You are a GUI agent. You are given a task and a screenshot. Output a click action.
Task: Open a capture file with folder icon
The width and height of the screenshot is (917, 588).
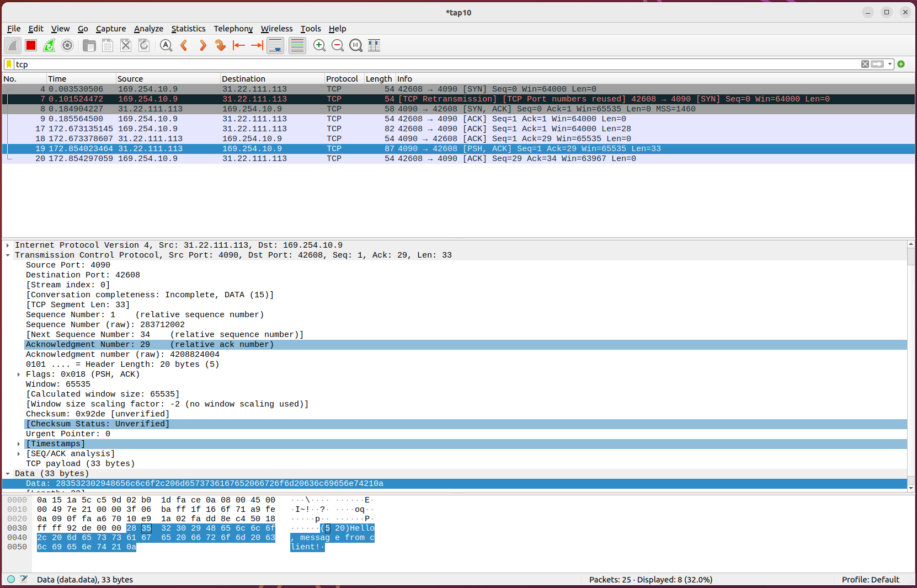click(89, 45)
